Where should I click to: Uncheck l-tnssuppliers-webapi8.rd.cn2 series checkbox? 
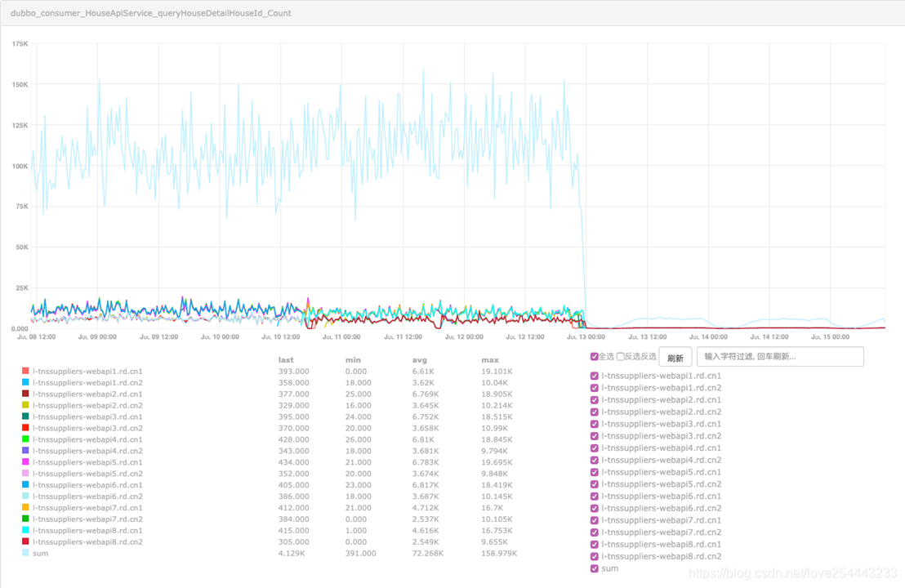coord(595,556)
